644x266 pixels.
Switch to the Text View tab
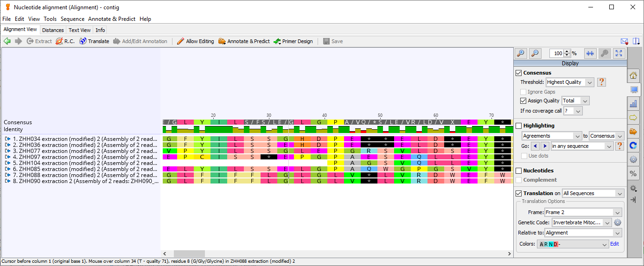[80, 30]
